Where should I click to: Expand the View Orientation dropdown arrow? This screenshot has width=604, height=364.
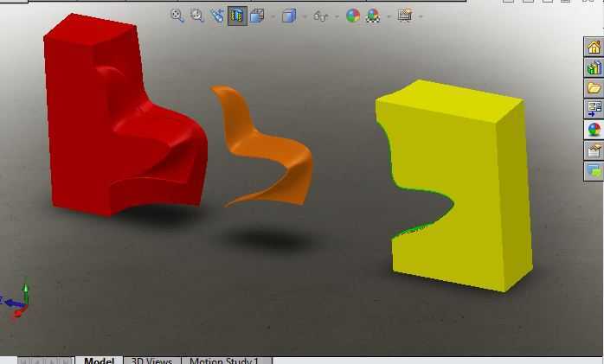point(273,16)
